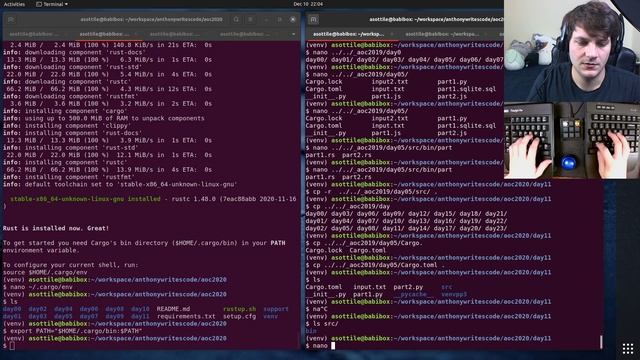Click 'using up to 500.0 MiB' info line
The height and width of the screenshot is (360, 640).
coord(104,118)
